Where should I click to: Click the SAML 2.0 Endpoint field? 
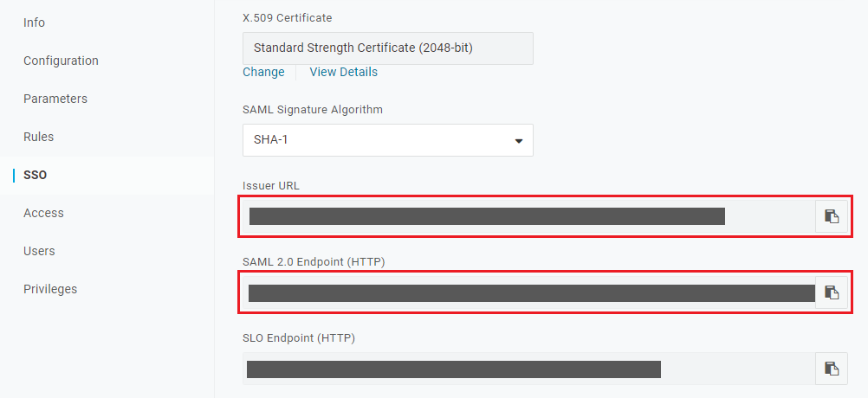coord(528,292)
